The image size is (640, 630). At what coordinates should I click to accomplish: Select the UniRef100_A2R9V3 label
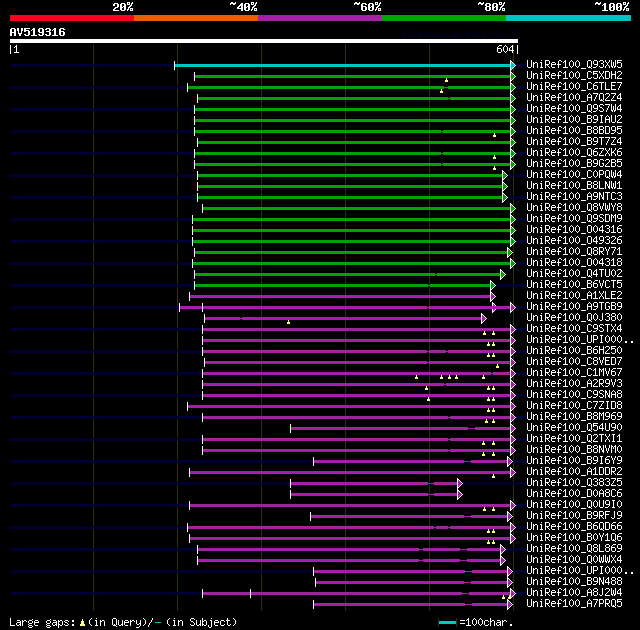point(574,384)
